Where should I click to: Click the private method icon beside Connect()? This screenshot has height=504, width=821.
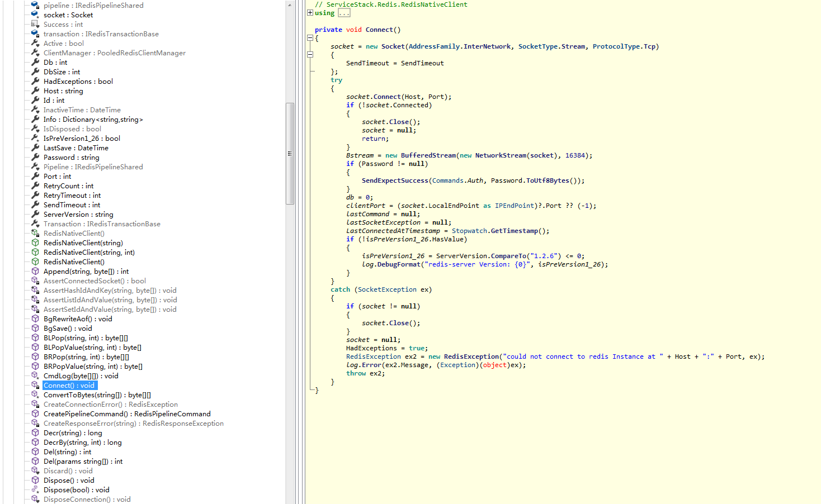pos(35,385)
